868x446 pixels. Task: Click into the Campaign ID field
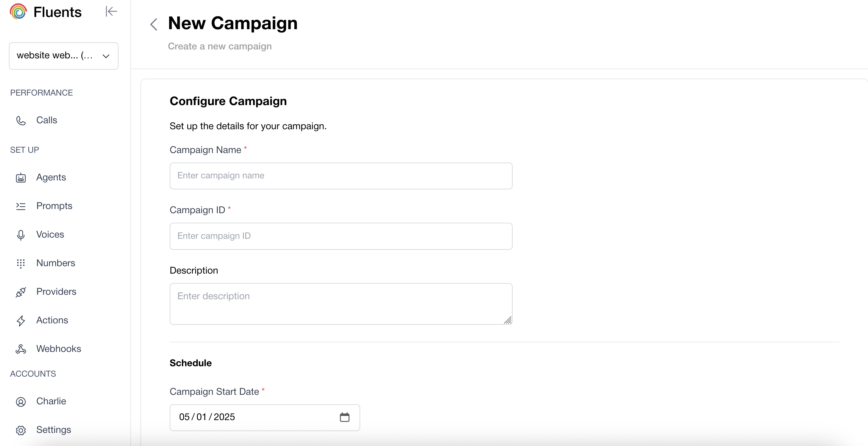click(x=341, y=236)
